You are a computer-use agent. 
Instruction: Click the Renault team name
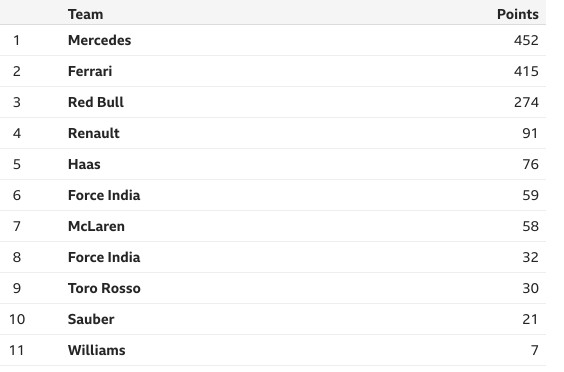(94, 133)
